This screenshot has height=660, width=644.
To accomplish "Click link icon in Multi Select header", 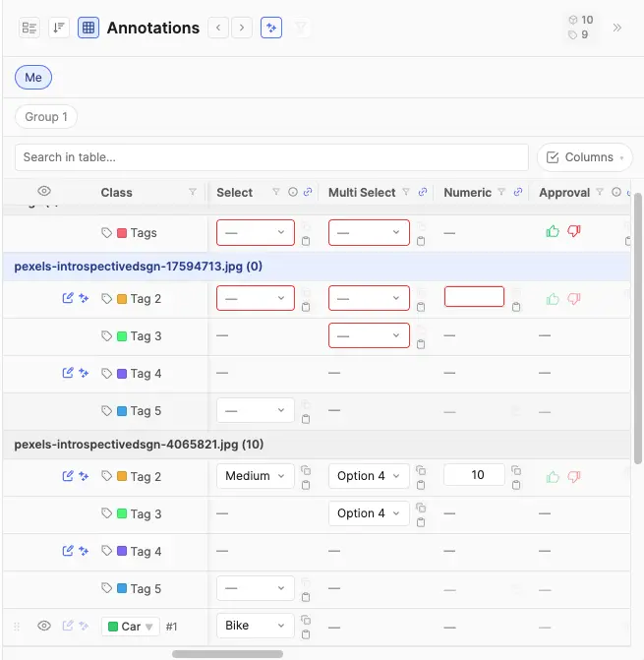I will pyautogui.click(x=423, y=192).
